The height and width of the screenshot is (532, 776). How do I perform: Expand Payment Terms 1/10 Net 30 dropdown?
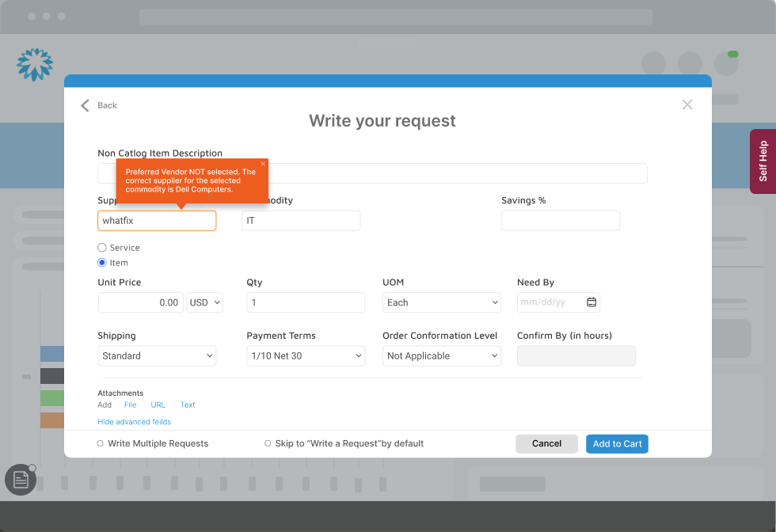point(306,355)
